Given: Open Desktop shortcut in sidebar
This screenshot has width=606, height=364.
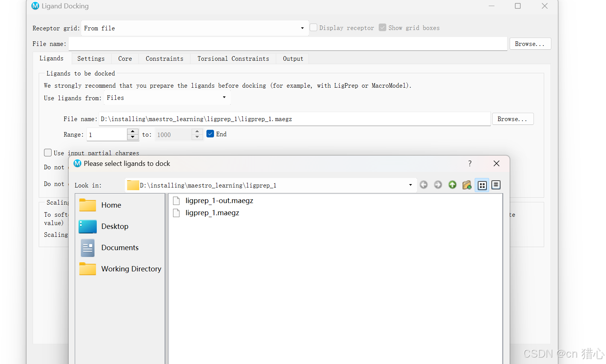Looking at the screenshot, I should tap(104, 226).
